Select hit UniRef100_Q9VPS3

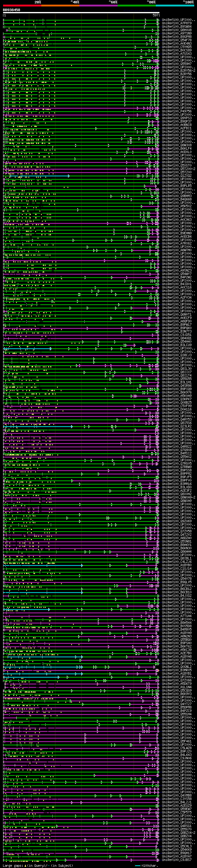[x=177, y=118]
